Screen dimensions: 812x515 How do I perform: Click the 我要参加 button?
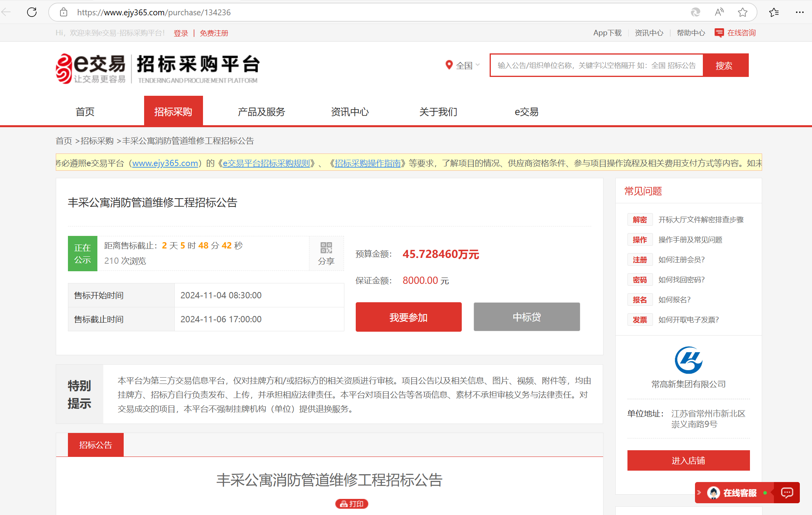(408, 317)
